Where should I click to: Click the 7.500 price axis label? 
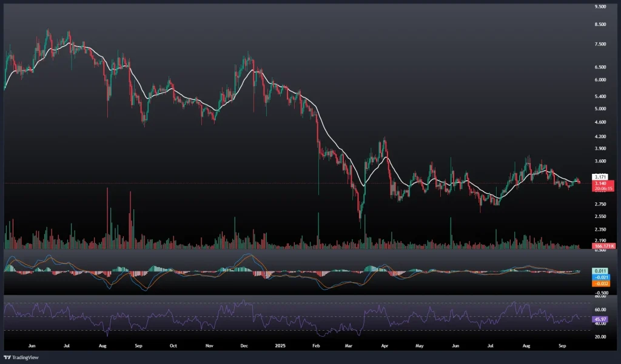tap(600, 44)
